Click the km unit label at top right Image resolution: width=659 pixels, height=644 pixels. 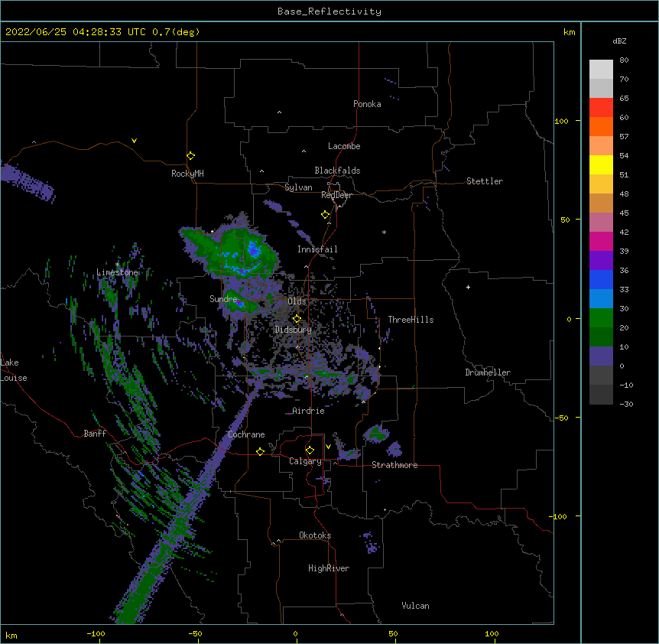click(569, 32)
